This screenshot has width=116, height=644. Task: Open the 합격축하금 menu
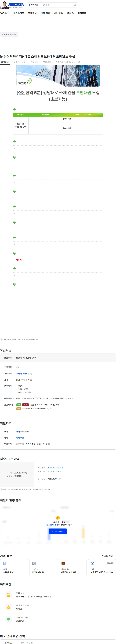click(19, 14)
